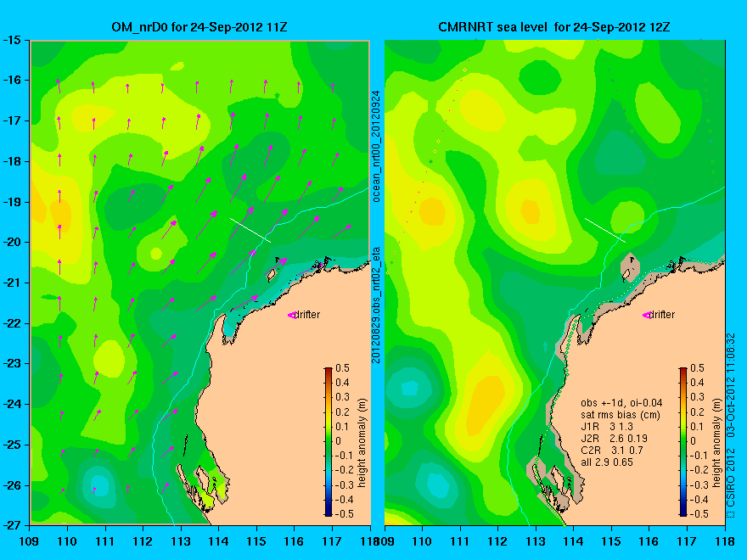Click the 'all 2.9 0.65' statistics row
747x560 pixels.
pos(606,462)
